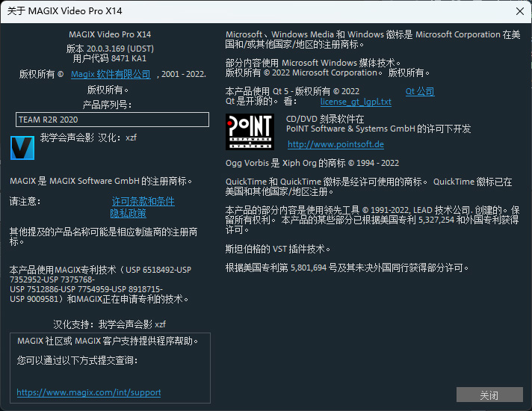Click the serial number field TEAM R2R 2020

tap(112, 120)
